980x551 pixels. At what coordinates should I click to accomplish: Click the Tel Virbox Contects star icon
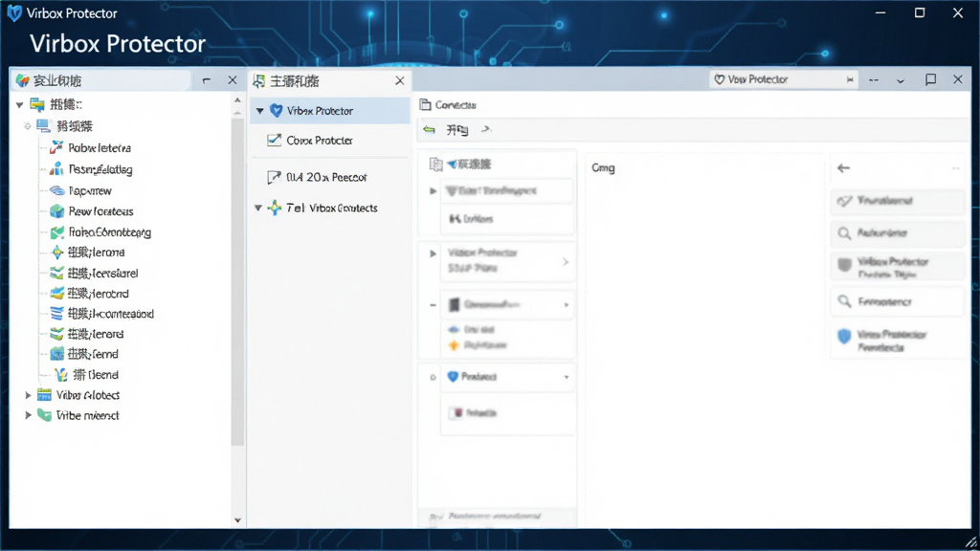pyautogui.click(x=275, y=208)
